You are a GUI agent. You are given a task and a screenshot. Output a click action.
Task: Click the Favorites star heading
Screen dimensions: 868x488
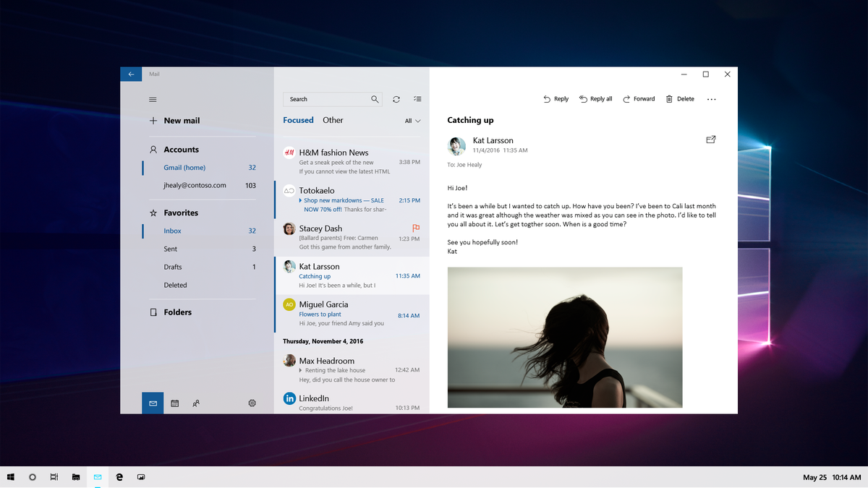174,213
